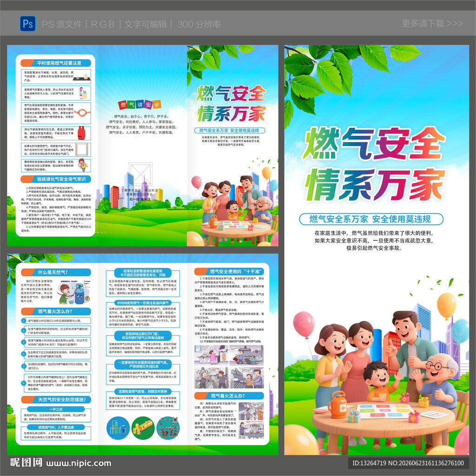Click the large cover 燃气安全 title
The height and width of the screenshot is (476, 476).
[x=374, y=142]
